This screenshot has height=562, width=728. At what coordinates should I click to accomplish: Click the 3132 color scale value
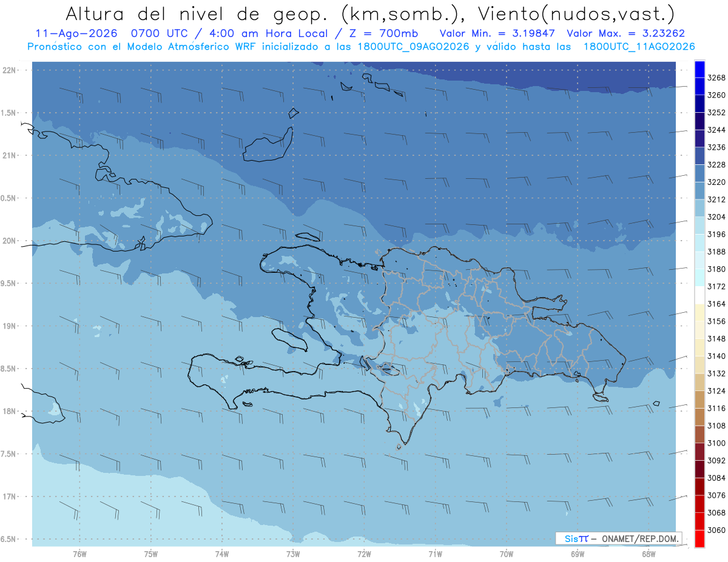pos(716,373)
